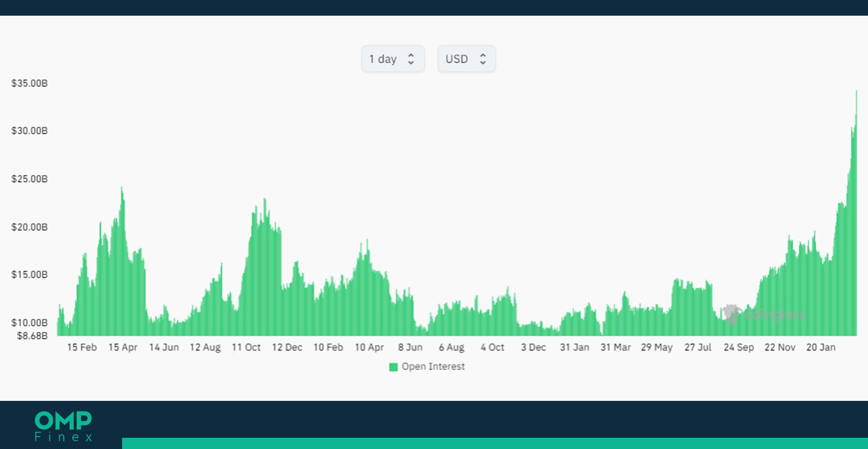Click the 12 Aug date label
The image size is (868, 449).
(205, 347)
